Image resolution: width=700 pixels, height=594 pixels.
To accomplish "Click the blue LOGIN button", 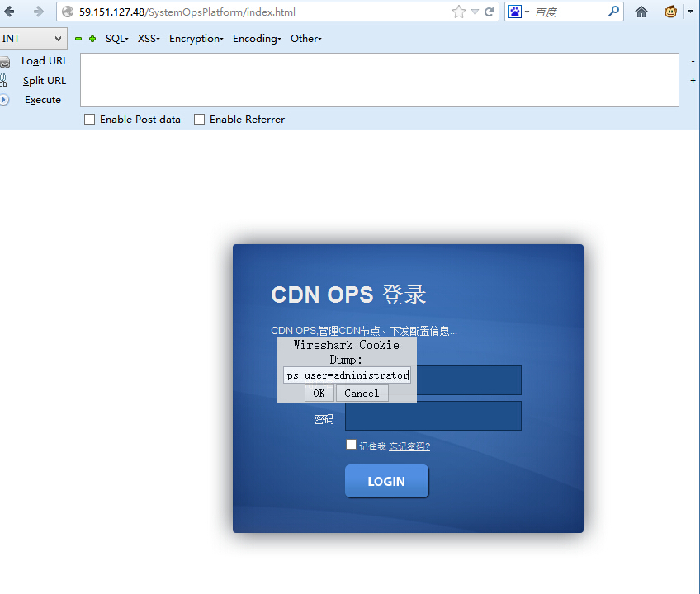I will coord(386,481).
